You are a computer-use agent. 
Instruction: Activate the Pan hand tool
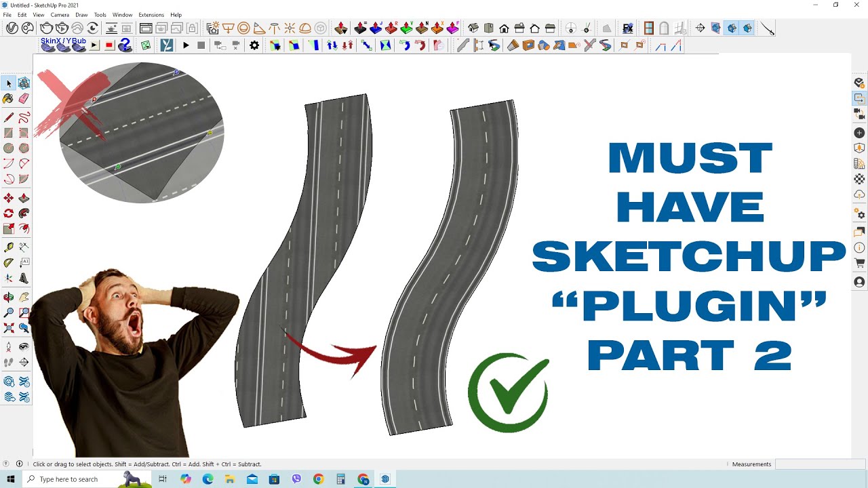coord(24,297)
